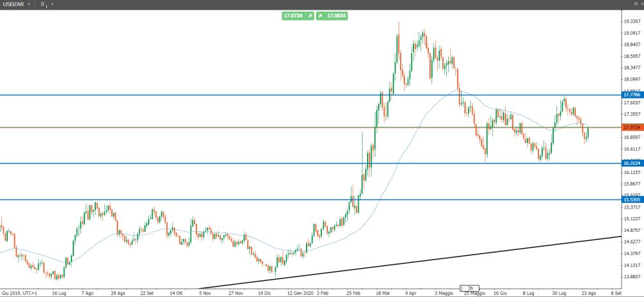
Task: Click the Giu 2019, UTC+1 timezone label
Action: point(19,292)
